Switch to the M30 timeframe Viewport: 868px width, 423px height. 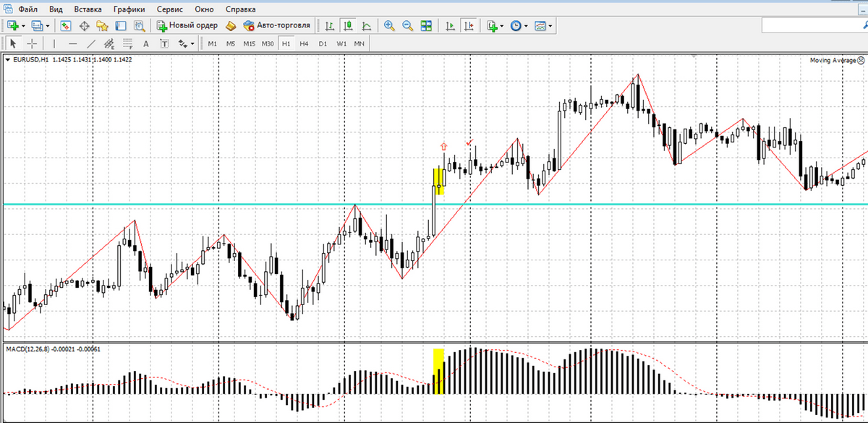268,44
